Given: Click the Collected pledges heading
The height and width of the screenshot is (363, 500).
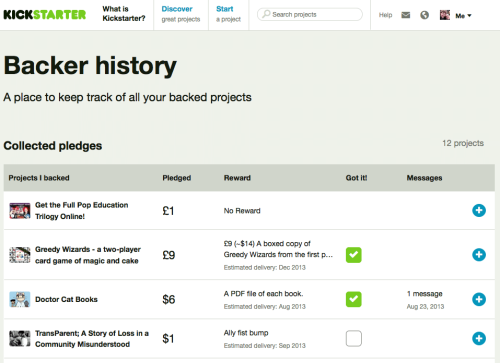Looking at the screenshot, I should click(53, 146).
